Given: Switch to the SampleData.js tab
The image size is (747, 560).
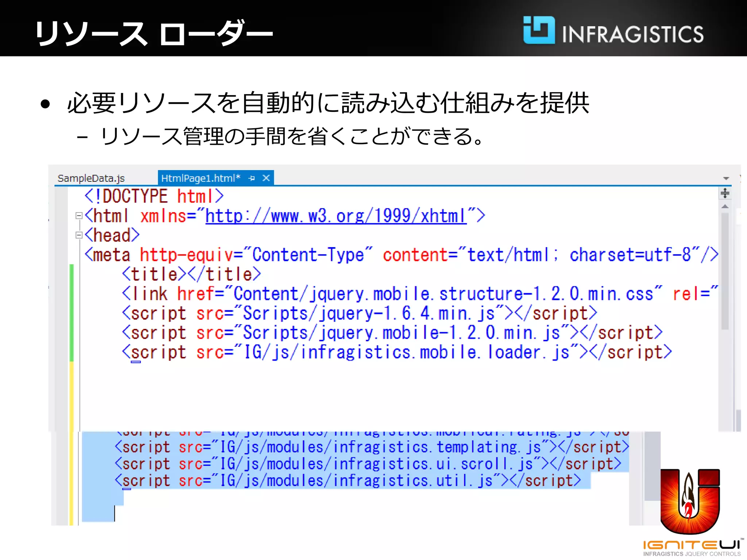Looking at the screenshot, I should tap(91, 178).
